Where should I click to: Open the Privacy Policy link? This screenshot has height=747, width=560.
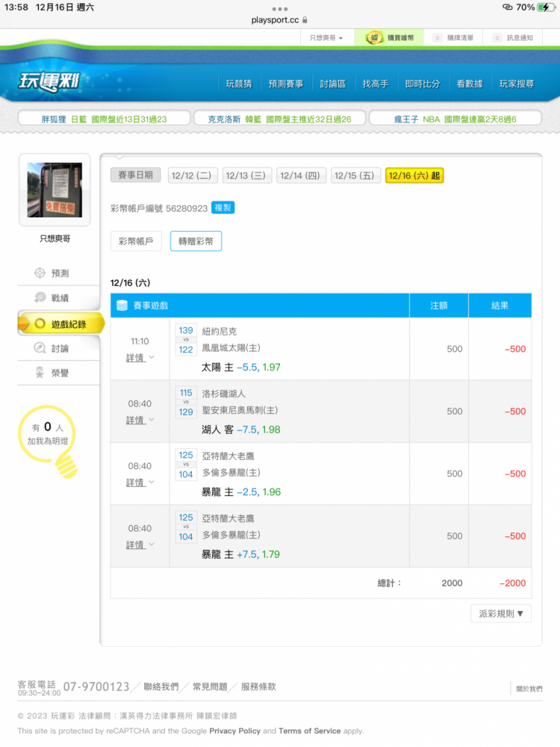pos(234,731)
